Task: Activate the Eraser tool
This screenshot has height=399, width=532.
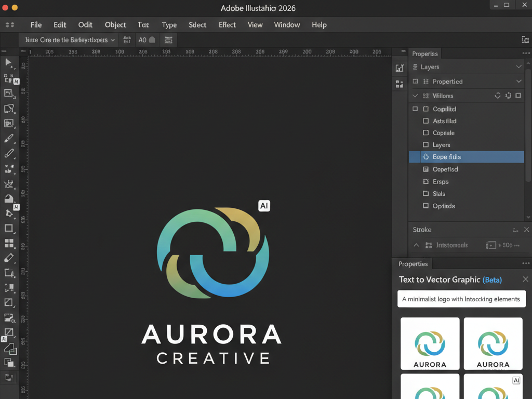Action: [x=9, y=258]
